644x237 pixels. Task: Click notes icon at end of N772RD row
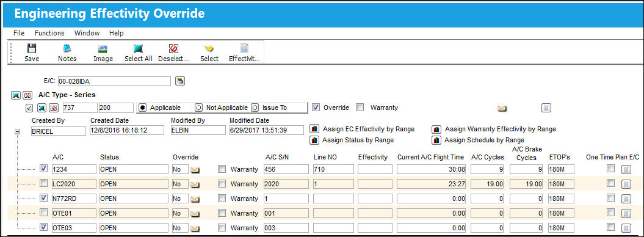coord(626,199)
